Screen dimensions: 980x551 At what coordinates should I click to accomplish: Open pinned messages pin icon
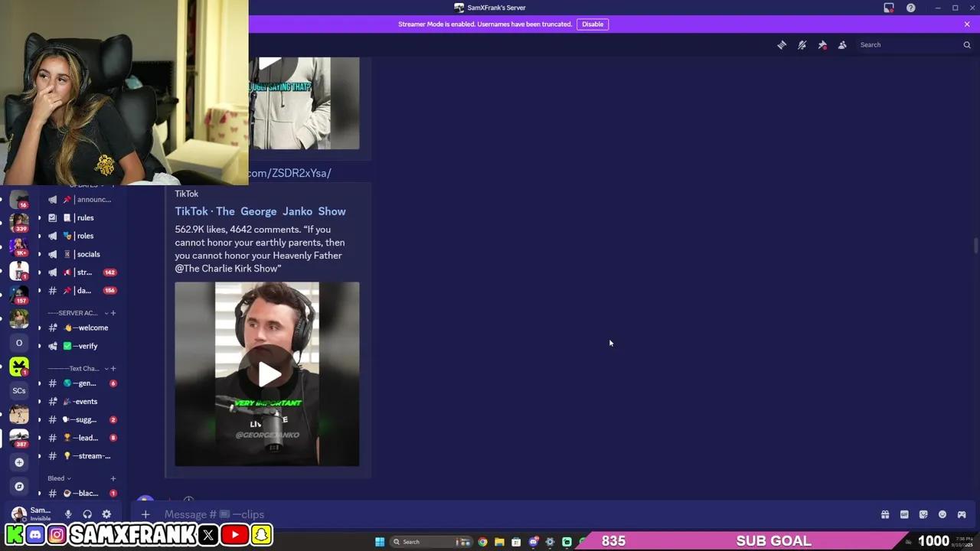point(822,45)
